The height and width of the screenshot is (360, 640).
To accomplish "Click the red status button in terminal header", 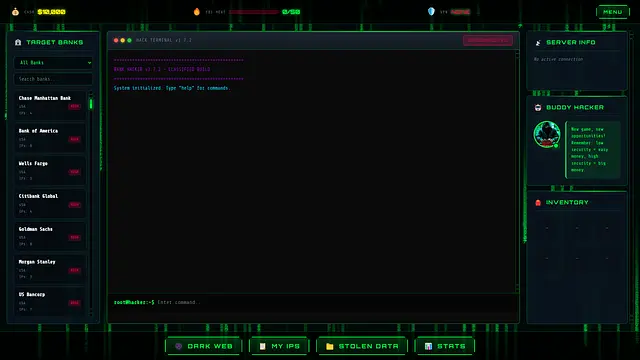I will (488, 40).
